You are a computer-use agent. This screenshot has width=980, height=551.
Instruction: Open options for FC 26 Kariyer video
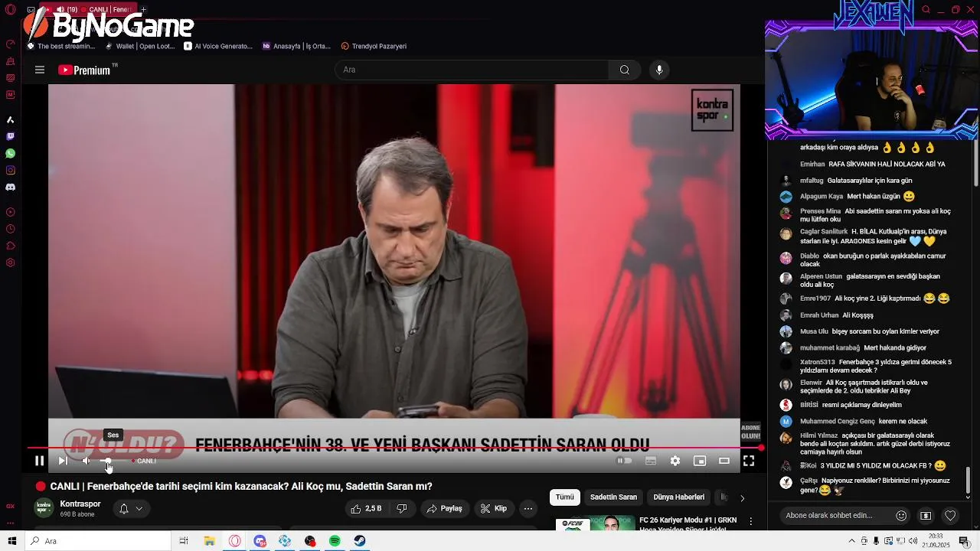(751, 522)
